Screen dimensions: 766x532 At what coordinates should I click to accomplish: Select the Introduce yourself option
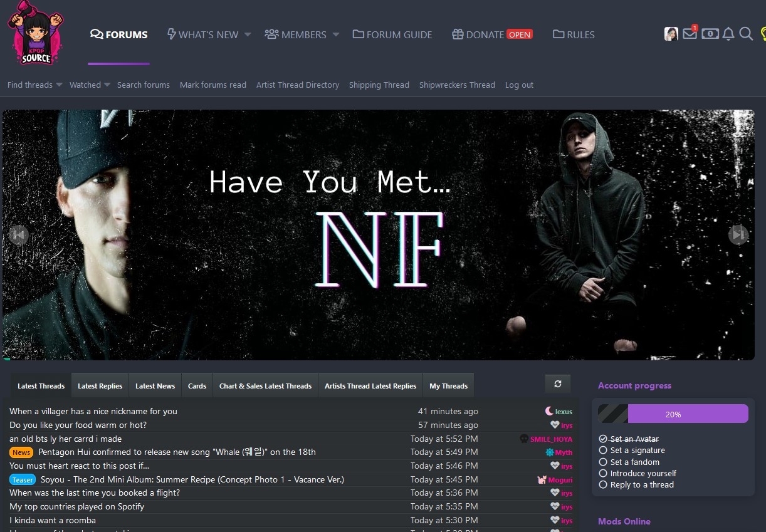637,473
